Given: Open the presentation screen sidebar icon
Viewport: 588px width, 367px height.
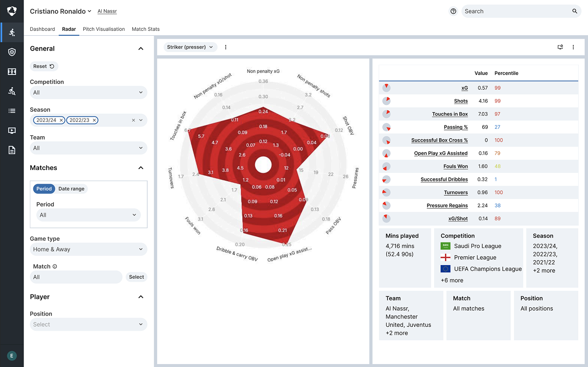Looking at the screenshot, I should 12,130.
